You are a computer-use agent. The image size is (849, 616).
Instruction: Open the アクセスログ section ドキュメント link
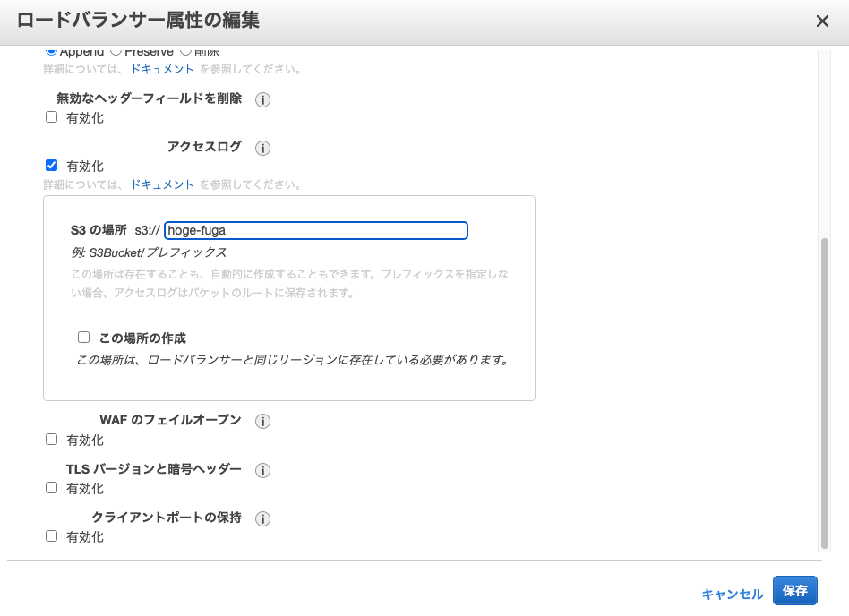(x=162, y=184)
